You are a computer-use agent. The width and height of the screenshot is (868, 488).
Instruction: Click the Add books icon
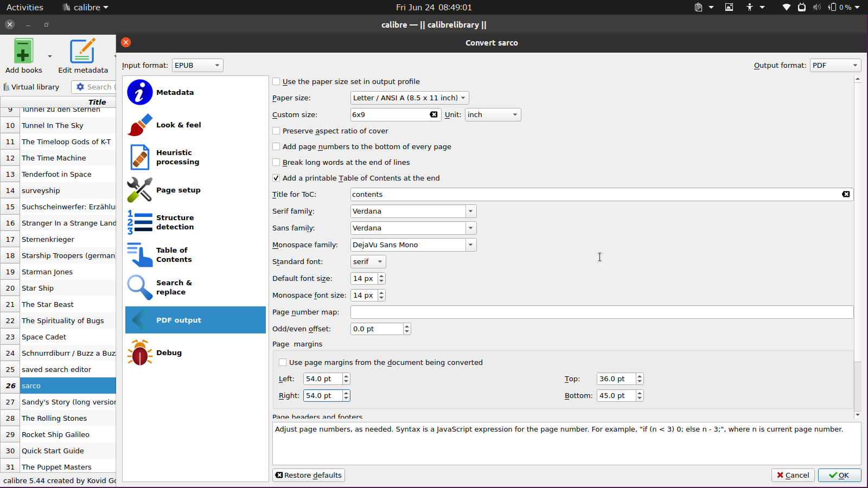pyautogui.click(x=23, y=51)
